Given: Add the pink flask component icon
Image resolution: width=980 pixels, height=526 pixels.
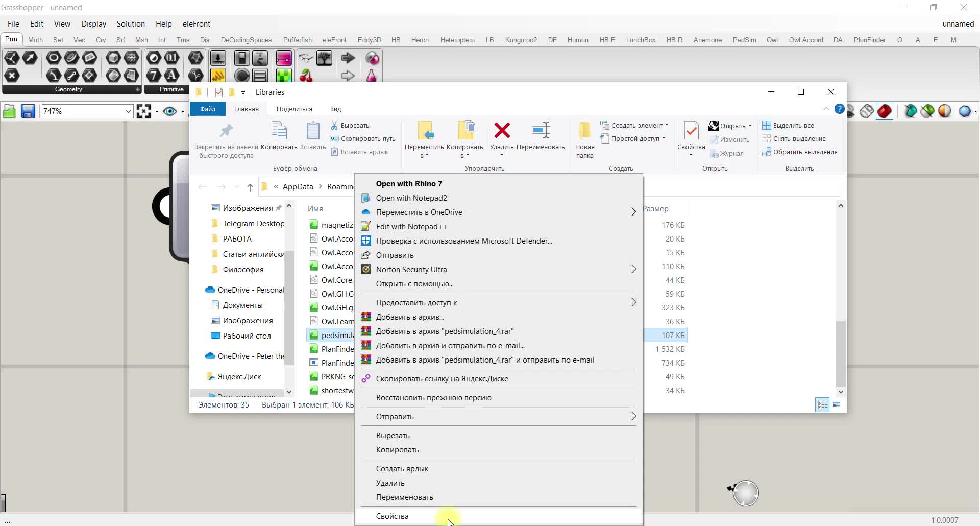Looking at the screenshot, I should coord(372,76).
